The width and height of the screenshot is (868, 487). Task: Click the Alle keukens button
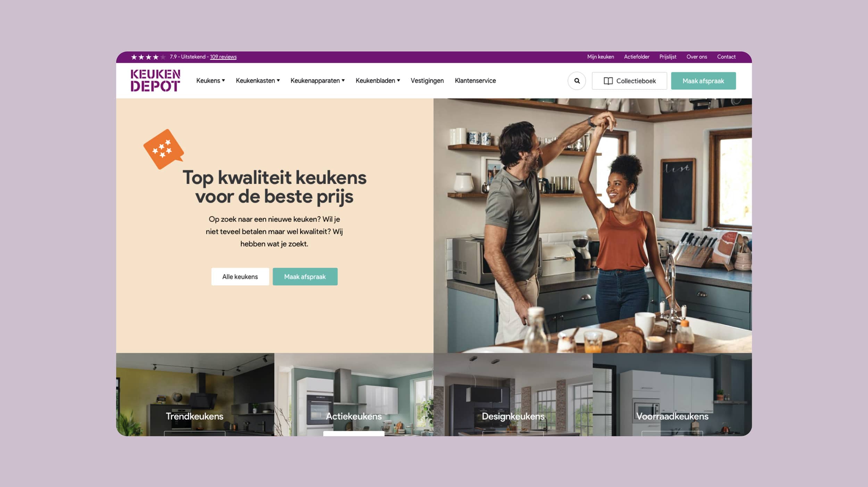(240, 277)
